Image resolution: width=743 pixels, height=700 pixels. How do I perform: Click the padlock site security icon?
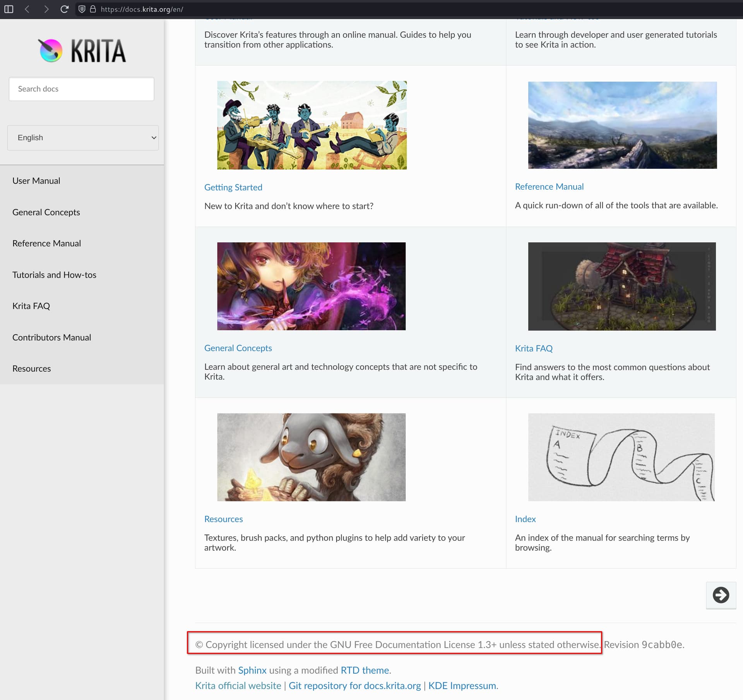pyautogui.click(x=93, y=9)
